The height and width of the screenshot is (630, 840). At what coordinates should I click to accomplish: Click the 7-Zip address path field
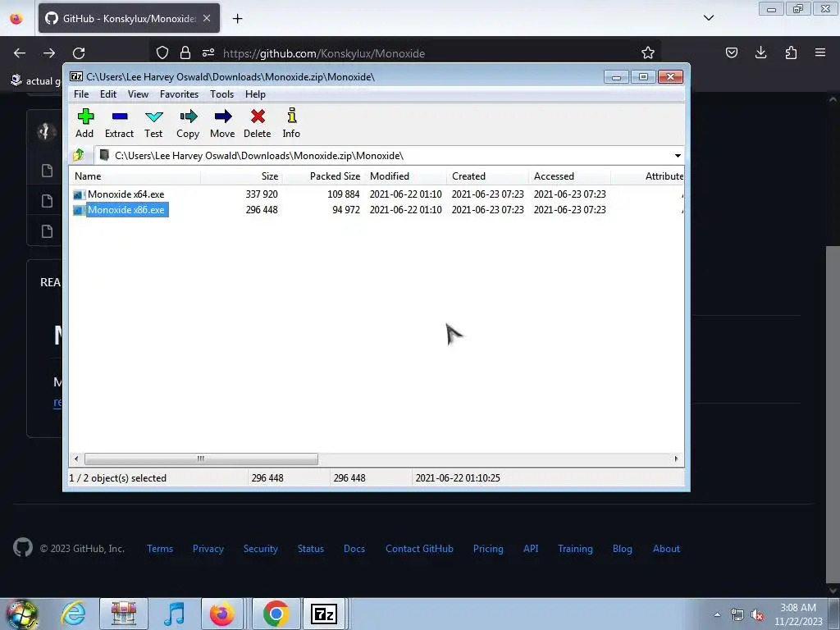coord(384,156)
